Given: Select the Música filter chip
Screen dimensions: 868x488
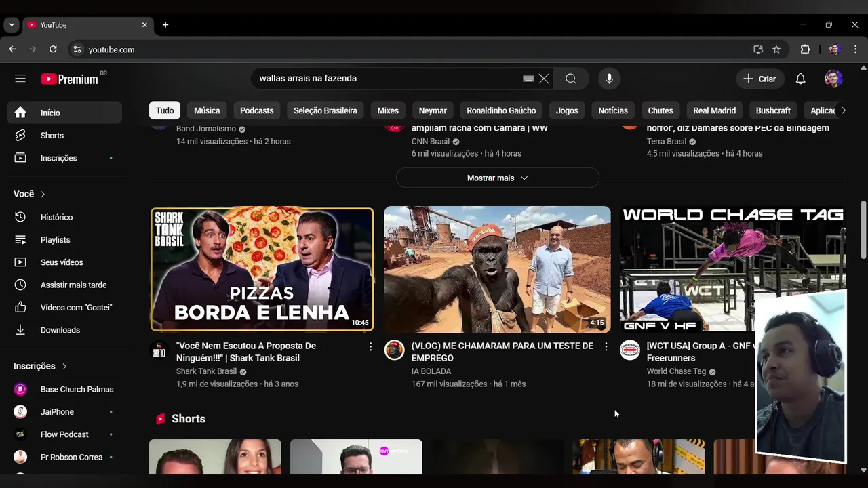Looking at the screenshot, I should tap(207, 110).
